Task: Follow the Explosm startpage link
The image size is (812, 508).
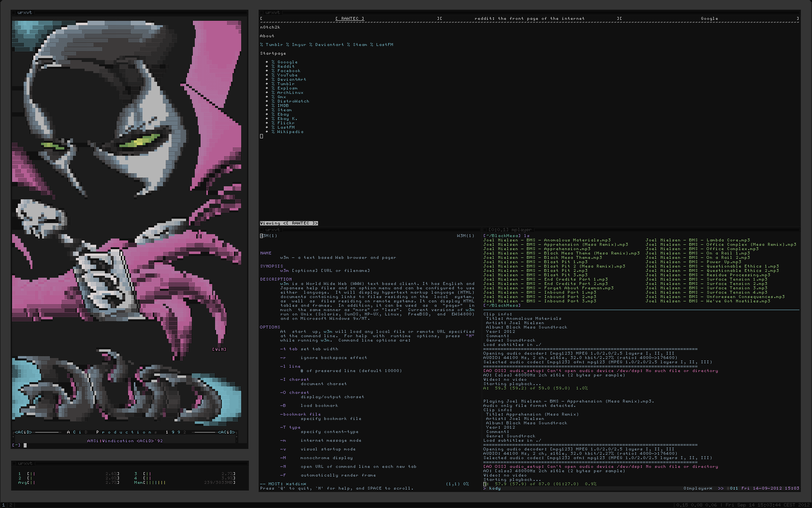Action: [287, 88]
